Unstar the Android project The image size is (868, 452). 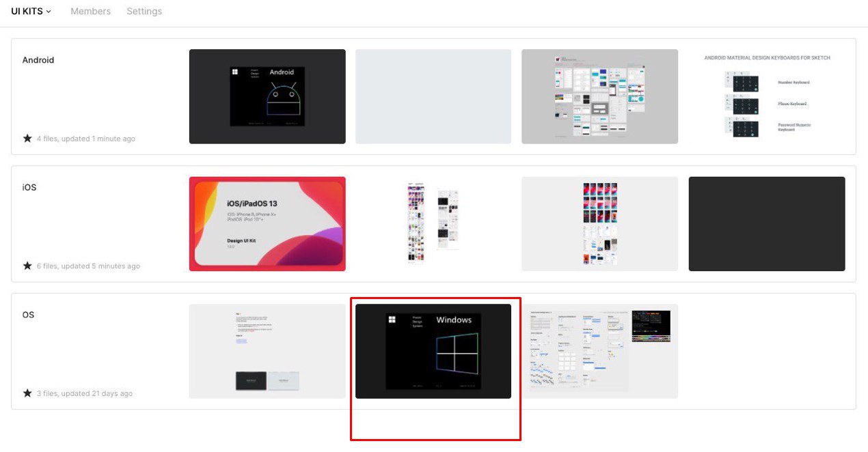coord(27,139)
